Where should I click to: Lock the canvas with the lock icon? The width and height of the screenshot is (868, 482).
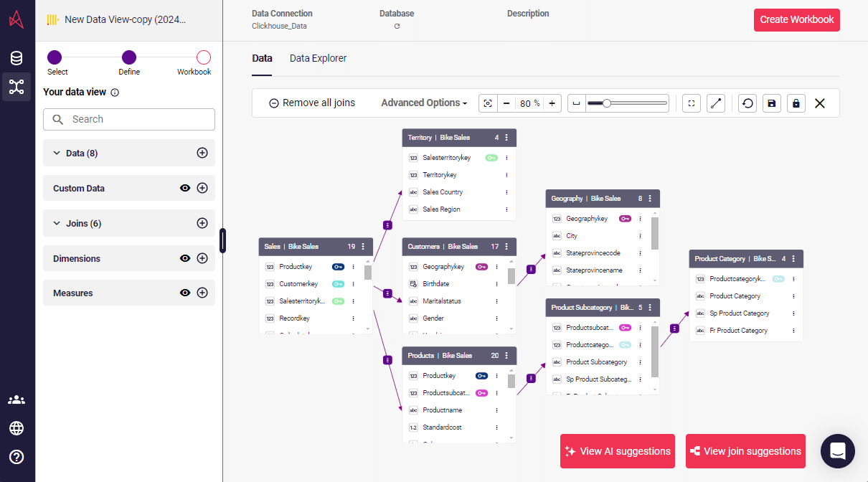coord(796,103)
